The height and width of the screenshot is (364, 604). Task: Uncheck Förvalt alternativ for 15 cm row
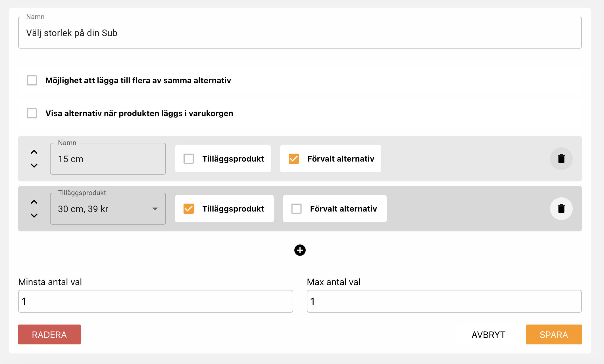pyautogui.click(x=294, y=159)
